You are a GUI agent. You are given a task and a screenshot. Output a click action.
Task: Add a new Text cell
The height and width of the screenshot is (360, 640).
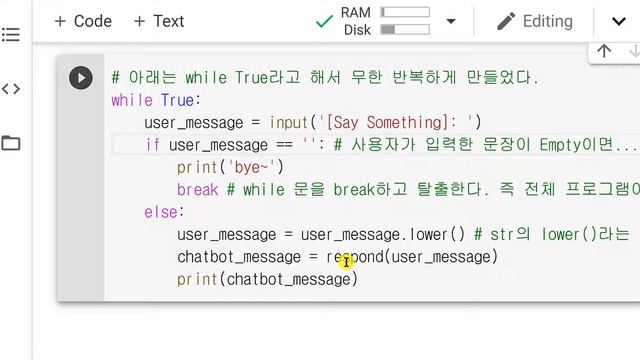(159, 21)
